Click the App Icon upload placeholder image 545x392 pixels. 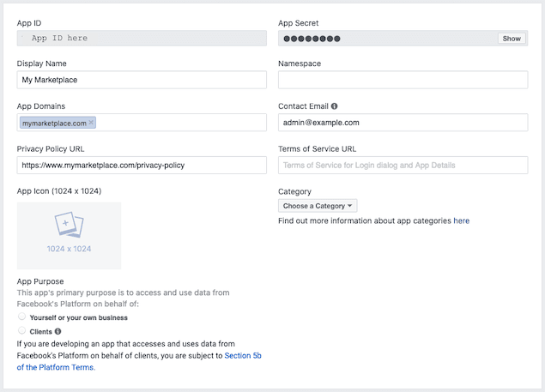(x=69, y=236)
